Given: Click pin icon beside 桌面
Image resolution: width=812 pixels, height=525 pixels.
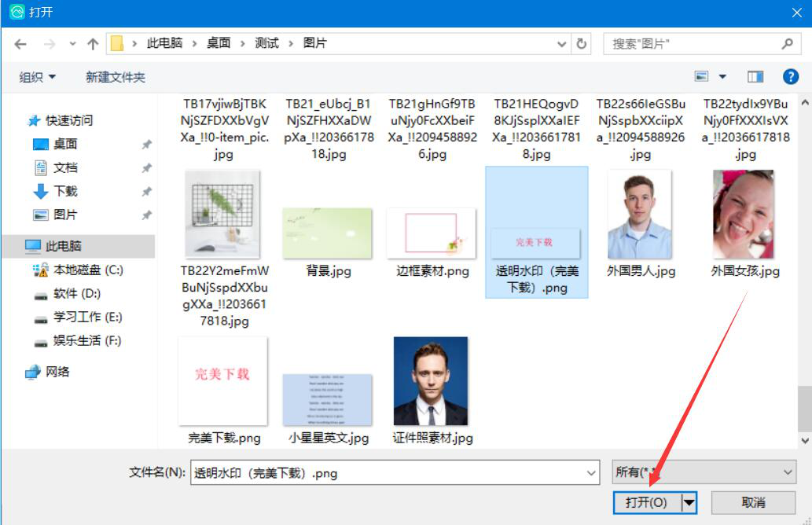Looking at the screenshot, I should pos(147,145).
